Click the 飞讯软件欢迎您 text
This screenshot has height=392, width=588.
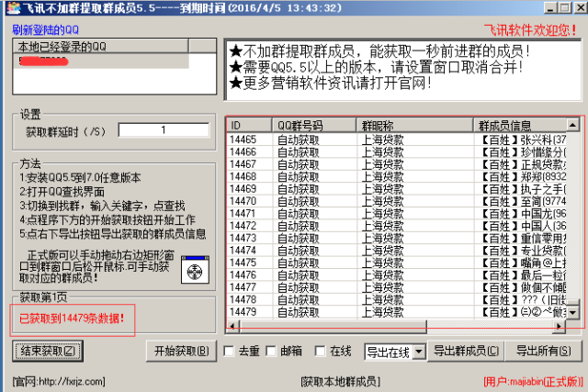coord(531,30)
